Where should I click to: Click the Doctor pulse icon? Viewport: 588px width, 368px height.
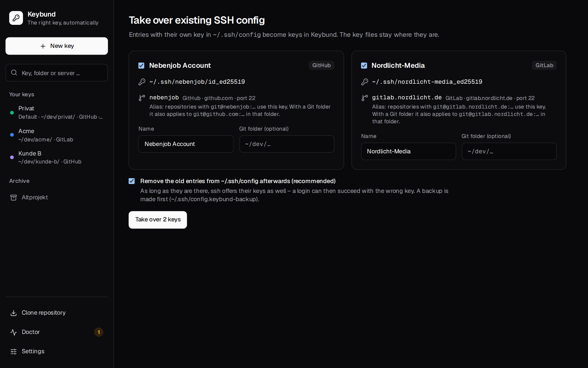(x=13, y=332)
